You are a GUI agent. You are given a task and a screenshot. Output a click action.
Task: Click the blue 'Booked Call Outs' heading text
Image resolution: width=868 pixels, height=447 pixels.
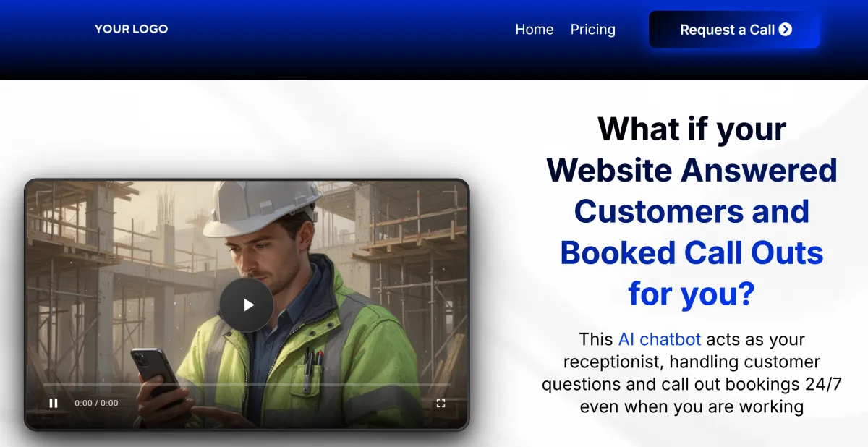(692, 253)
